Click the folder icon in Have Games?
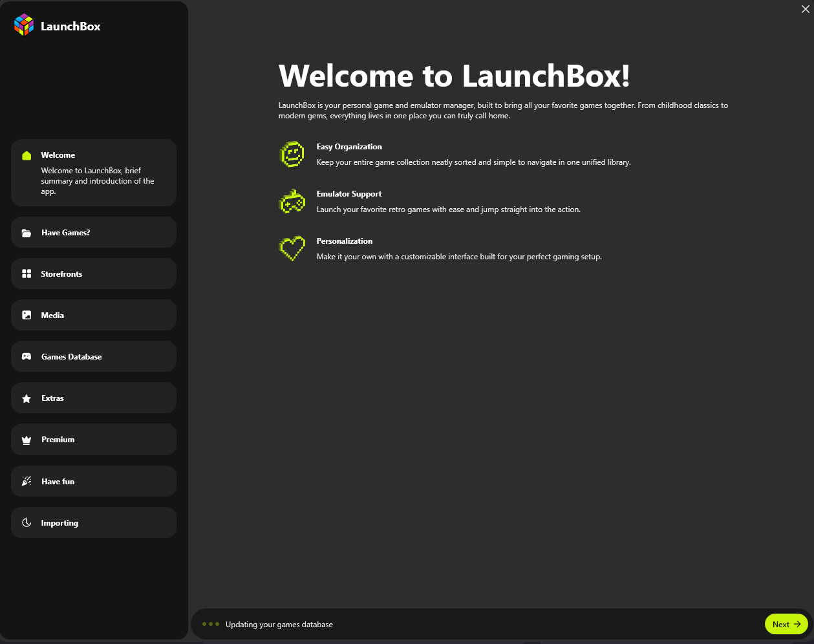Viewport: 814px width, 644px height. pos(27,233)
